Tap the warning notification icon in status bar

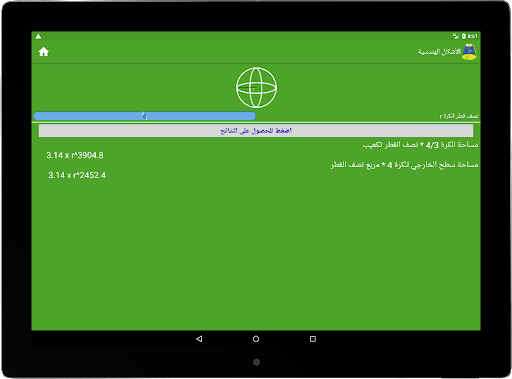point(38,36)
